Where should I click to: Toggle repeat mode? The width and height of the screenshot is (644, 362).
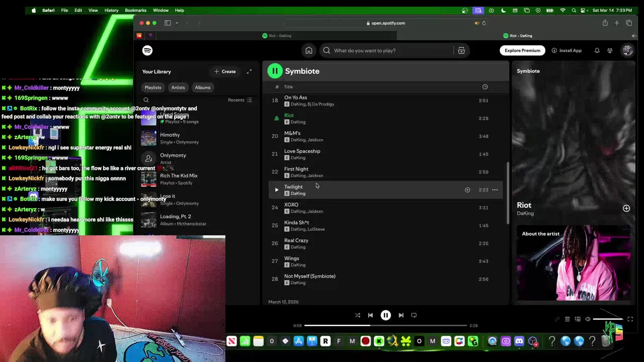coord(414,315)
